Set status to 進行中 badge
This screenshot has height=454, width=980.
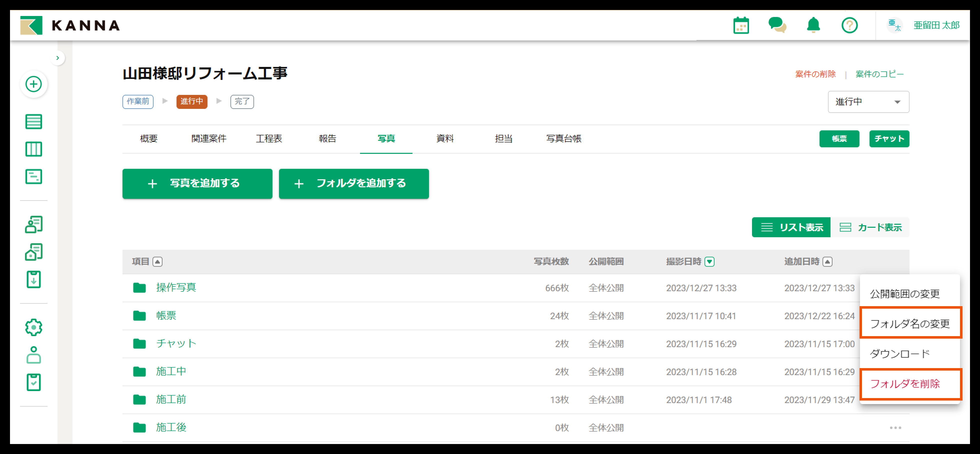(192, 101)
